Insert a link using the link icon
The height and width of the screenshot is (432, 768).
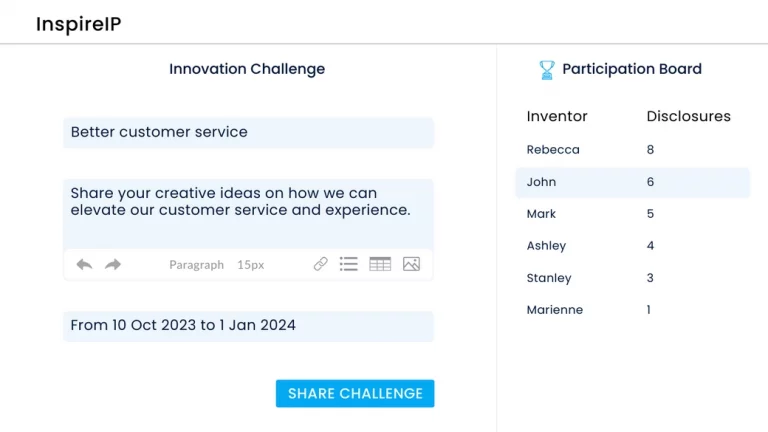[x=321, y=265]
